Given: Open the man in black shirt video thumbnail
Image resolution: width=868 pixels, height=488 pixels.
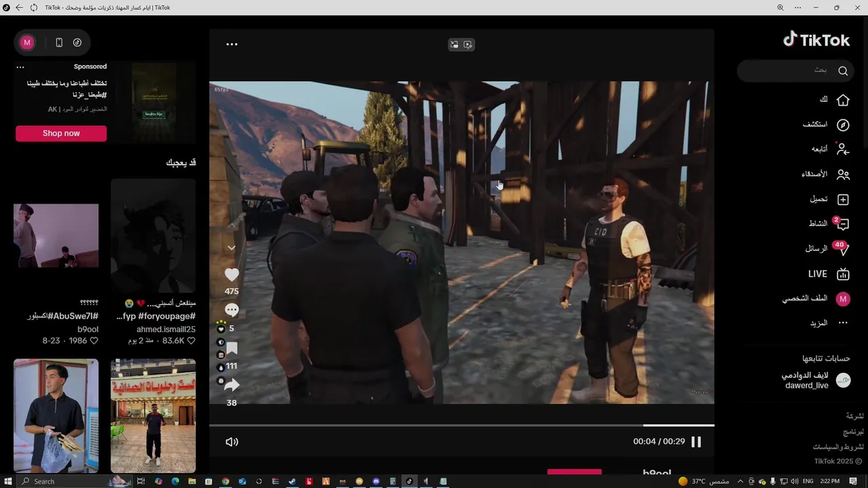Looking at the screenshot, I should pos(56,415).
